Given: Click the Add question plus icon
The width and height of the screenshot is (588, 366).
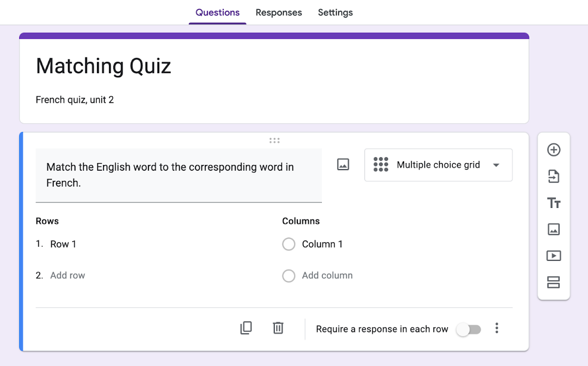Looking at the screenshot, I should pyautogui.click(x=554, y=150).
